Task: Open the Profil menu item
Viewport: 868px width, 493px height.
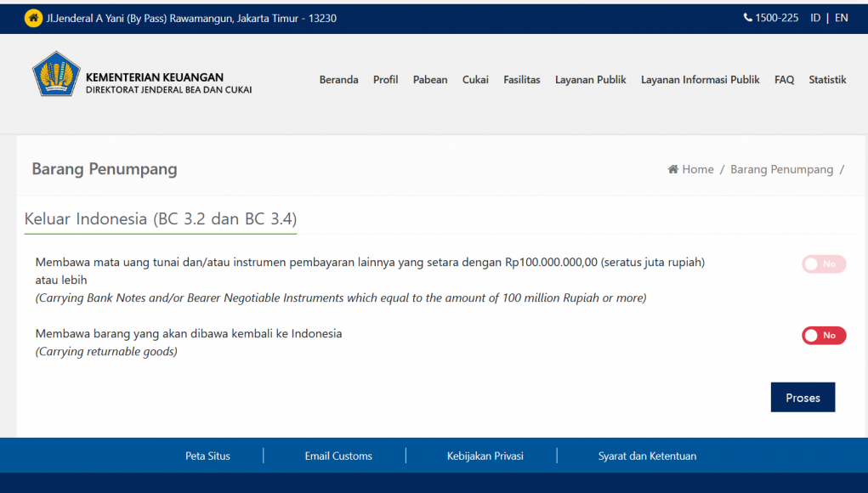Action: pyautogui.click(x=385, y=80)
